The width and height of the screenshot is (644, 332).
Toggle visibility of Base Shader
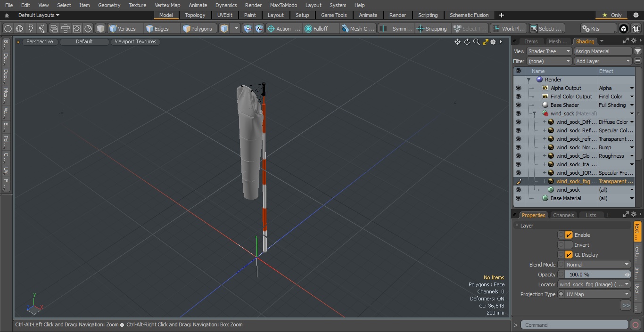pos(518,105)
